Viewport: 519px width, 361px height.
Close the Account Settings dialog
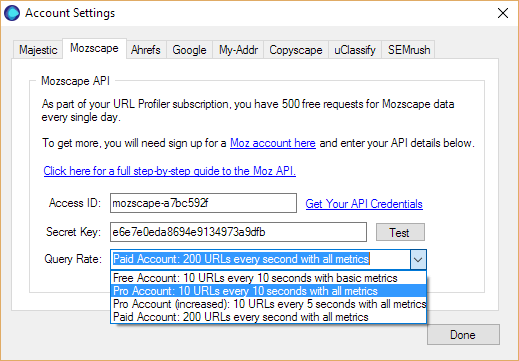[503, 13]
